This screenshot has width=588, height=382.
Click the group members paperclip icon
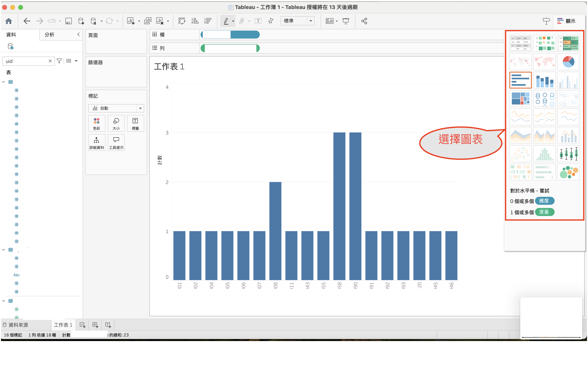click(242, 21)
